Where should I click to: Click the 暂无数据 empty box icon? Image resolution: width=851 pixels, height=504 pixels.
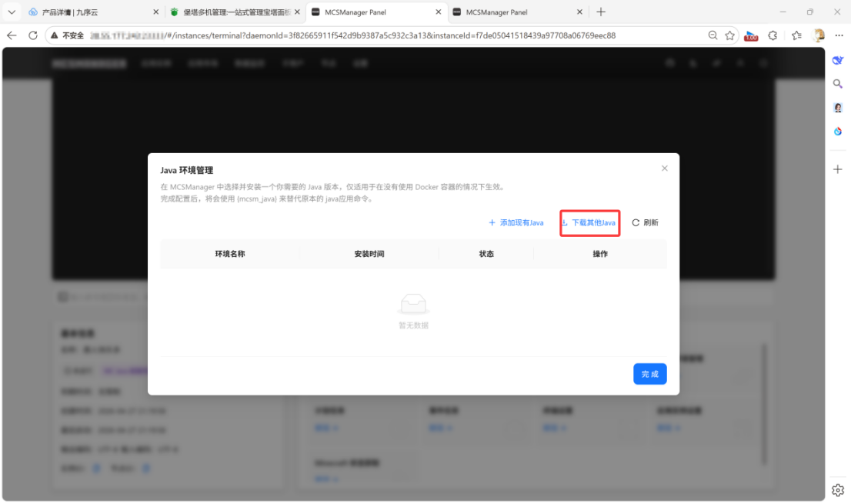[x=413, y=305]
